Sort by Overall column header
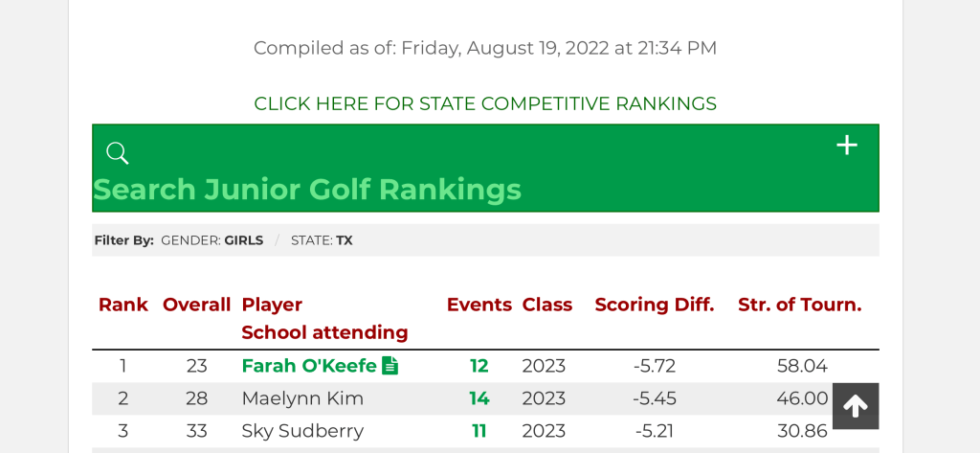This screenshot has width=980, height=453. coord(196,305)
